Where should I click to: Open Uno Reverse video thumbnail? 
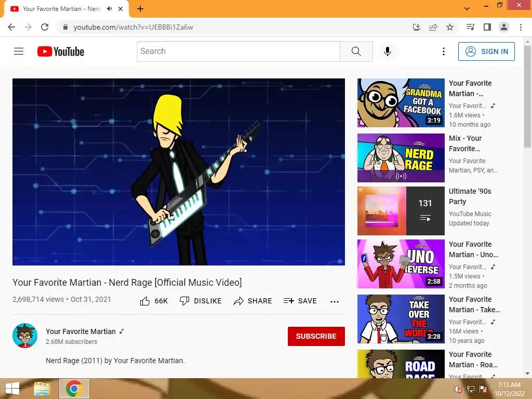tap(401, 264)
